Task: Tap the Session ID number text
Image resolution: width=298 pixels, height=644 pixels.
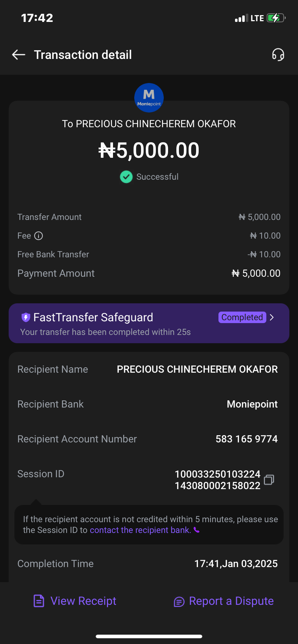Action: tap(217, 480)
